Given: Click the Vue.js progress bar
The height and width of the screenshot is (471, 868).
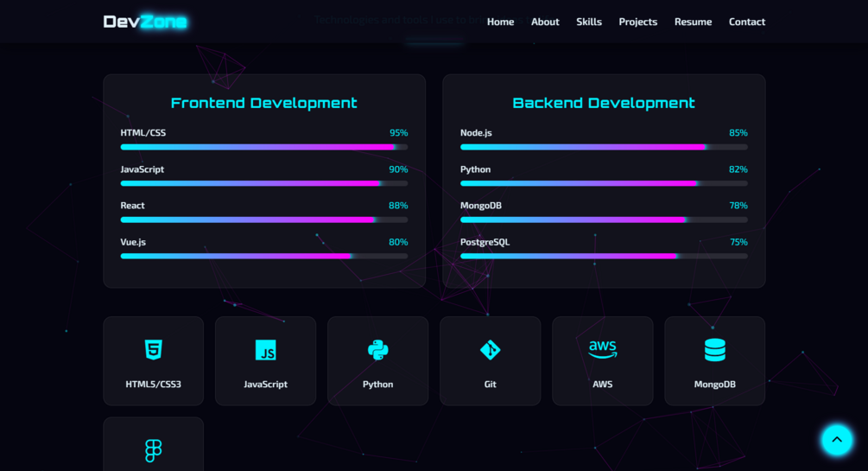Looking at the screenshot, I should coord(264,256).
